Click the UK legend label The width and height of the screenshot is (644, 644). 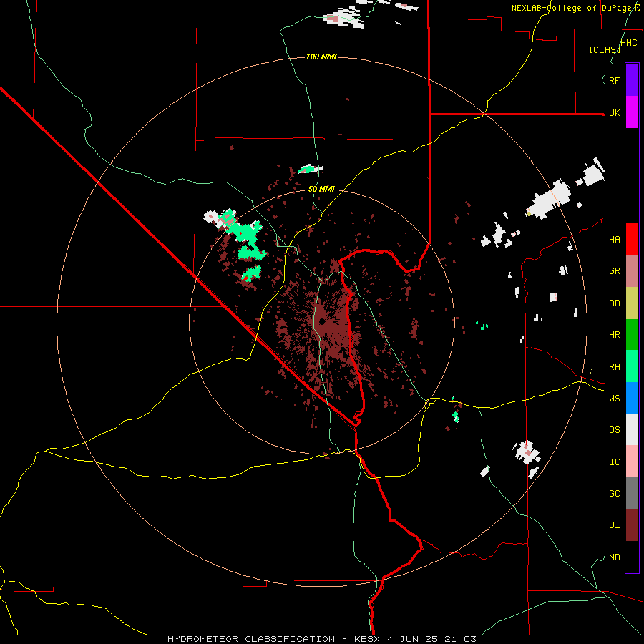615,113
